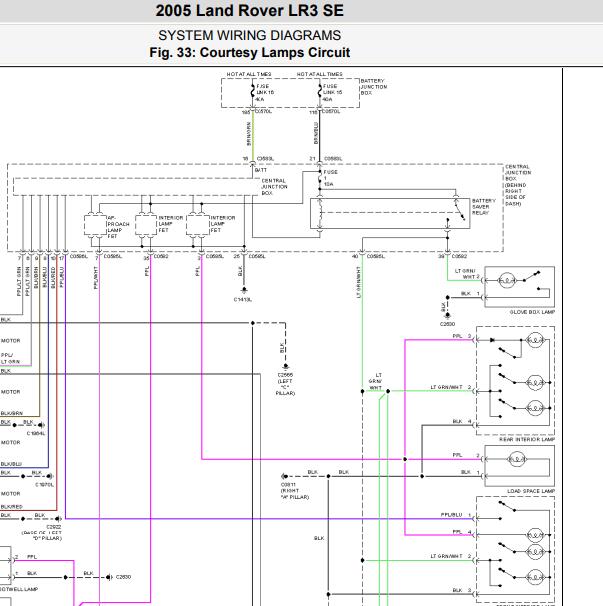Select the 'REAR INTERIOR LAMP' label
The image size is (603, 606).
[x=527, y=439]
